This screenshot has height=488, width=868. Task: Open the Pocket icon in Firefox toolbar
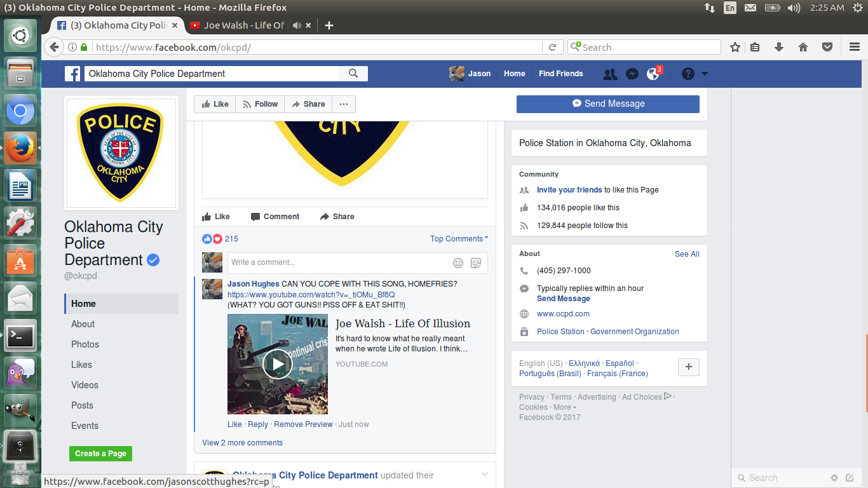[x=827, y=47]
